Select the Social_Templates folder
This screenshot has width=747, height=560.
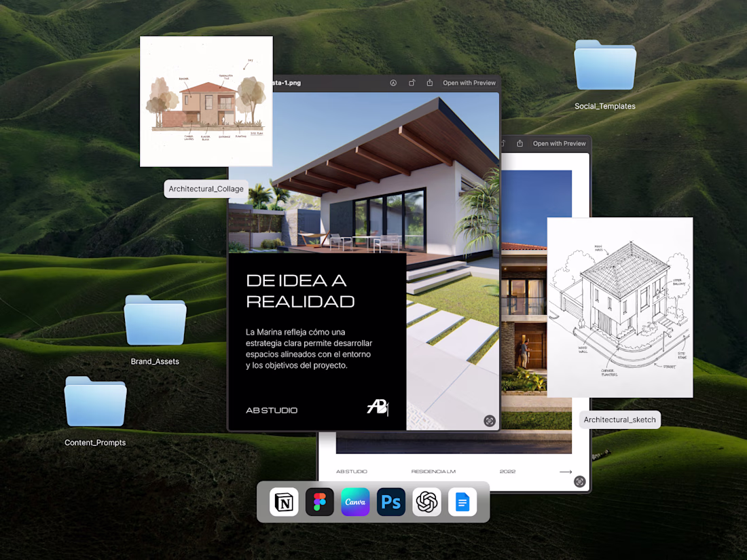coord(605,65)
